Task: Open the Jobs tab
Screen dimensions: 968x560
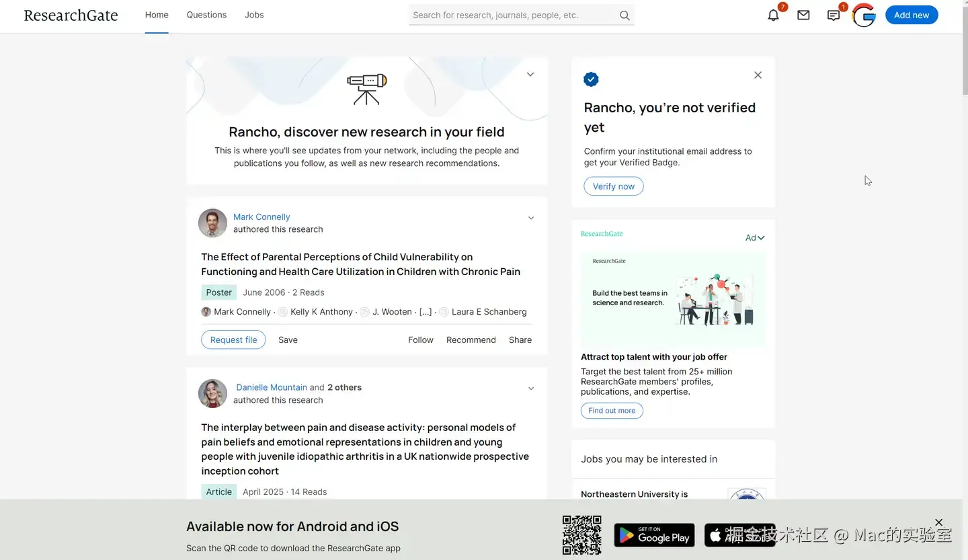Action: pyautogui.click(x=254, y=15)
